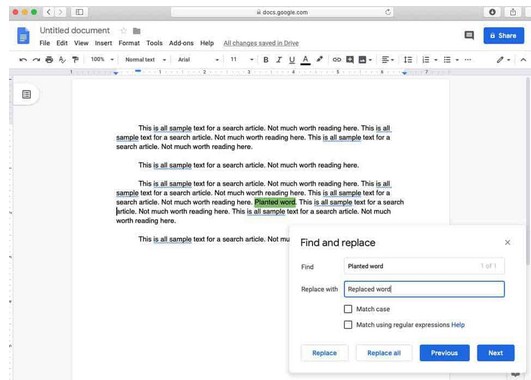Open the text alignment dropdown
The image size is (531, 380).
[x=388, y=60]
